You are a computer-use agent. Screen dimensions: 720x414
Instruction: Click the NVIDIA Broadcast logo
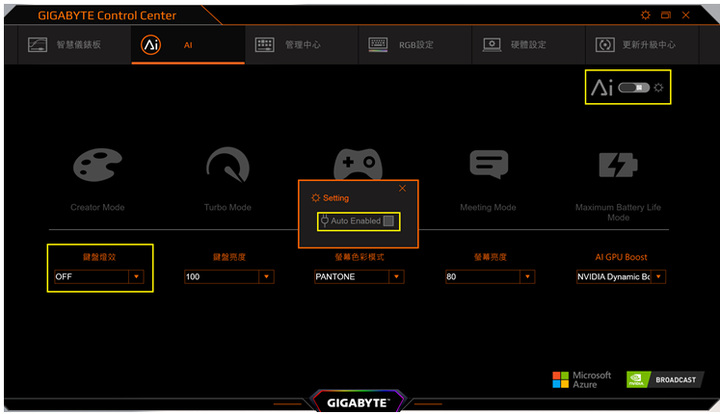click(x=665, y=380)
